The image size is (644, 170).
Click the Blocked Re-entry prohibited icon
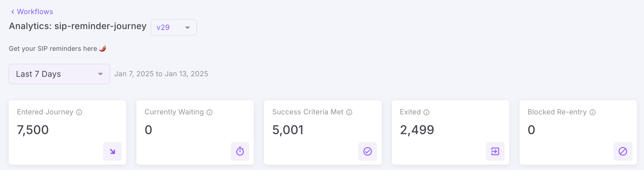pos(623,151)
